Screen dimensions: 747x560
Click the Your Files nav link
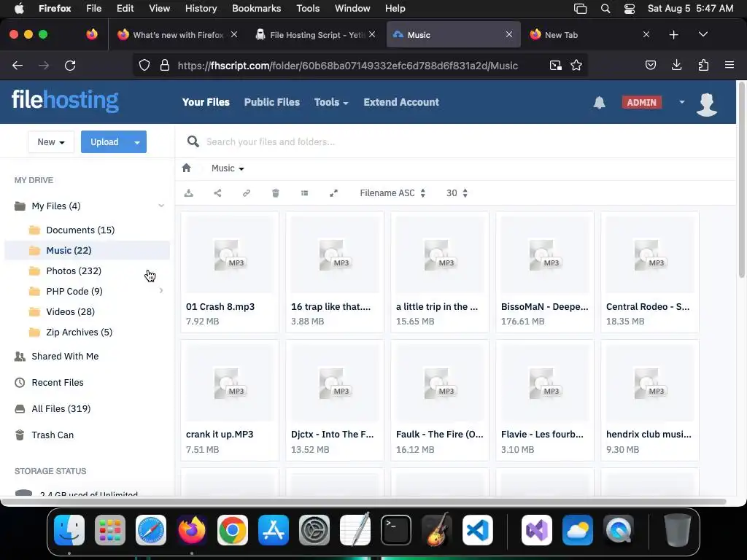[x=206, y=102]
